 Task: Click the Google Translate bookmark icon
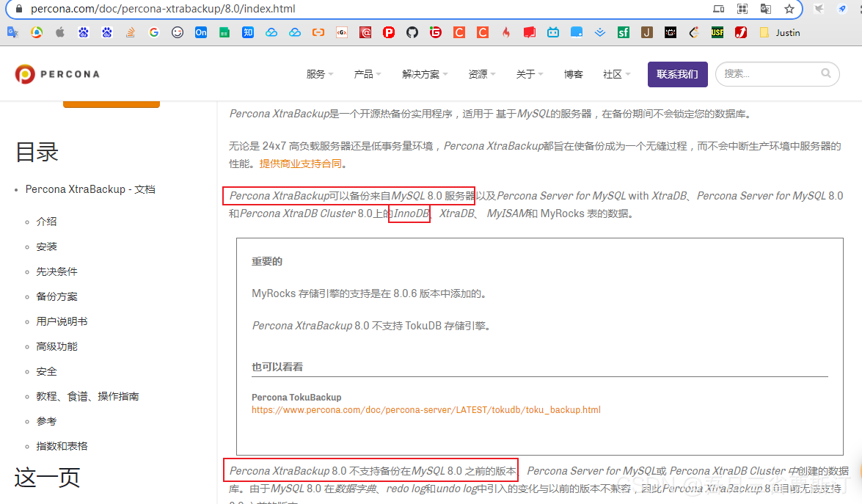click(13, 32)
